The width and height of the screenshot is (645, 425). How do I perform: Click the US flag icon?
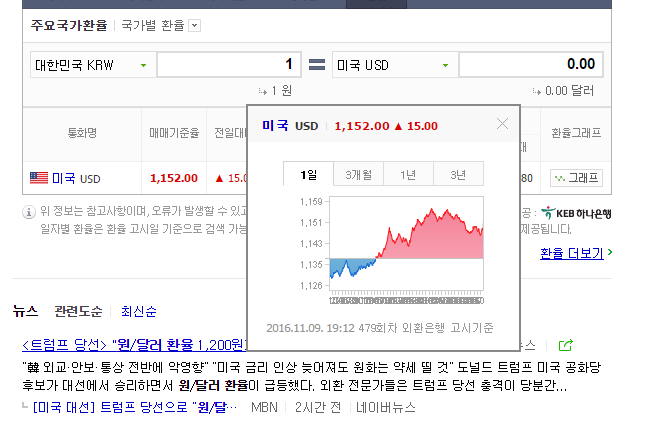[x=38, y=178]
